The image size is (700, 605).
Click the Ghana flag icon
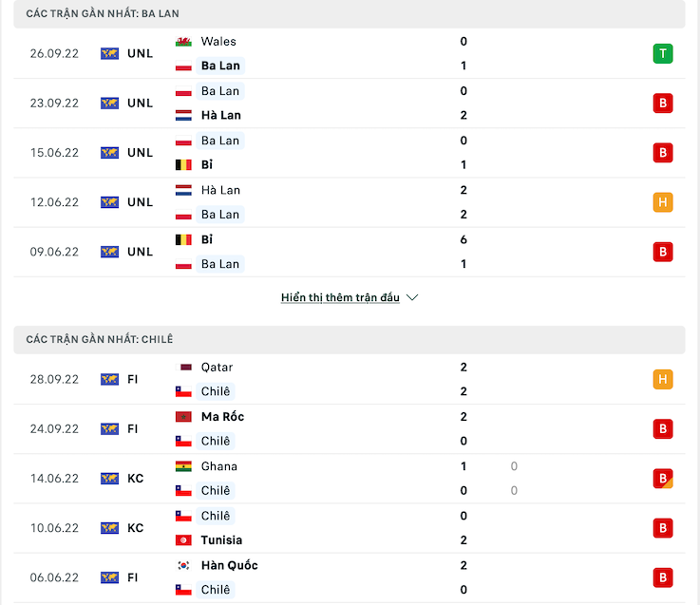[184, 466]
